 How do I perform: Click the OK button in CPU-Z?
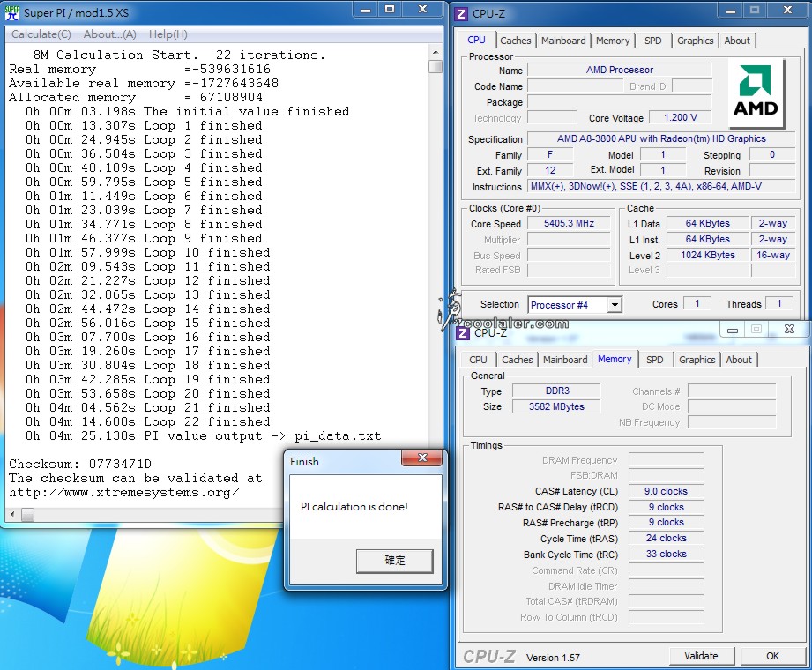(772, 656)
